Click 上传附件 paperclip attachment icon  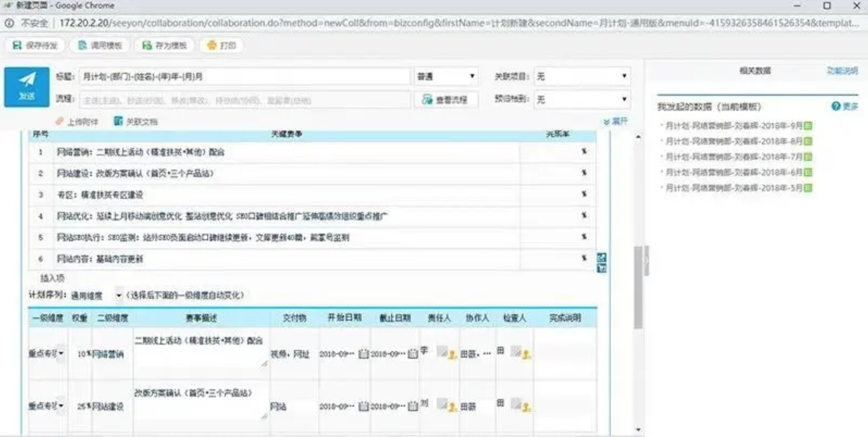tap(60, 121)
